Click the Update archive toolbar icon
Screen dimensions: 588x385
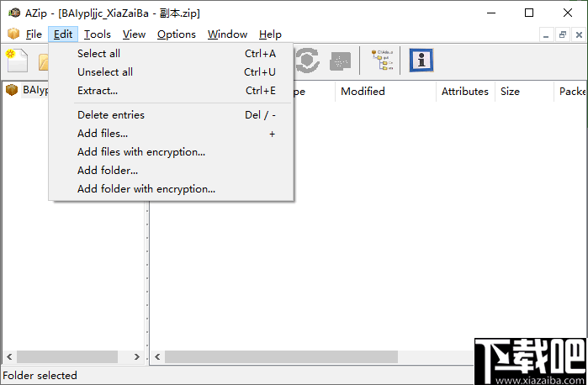pos(308,60)
